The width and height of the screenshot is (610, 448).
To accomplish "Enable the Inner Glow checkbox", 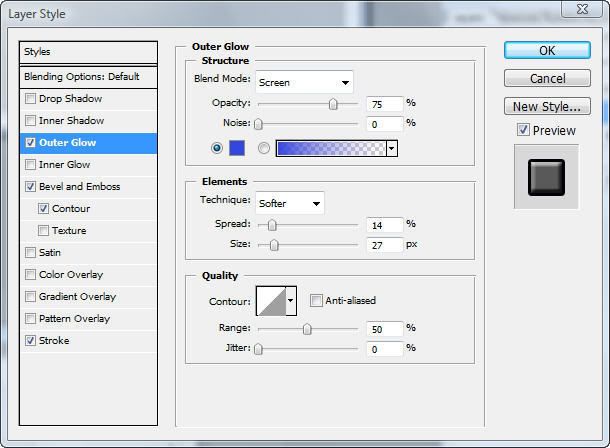I will [30, 165].
